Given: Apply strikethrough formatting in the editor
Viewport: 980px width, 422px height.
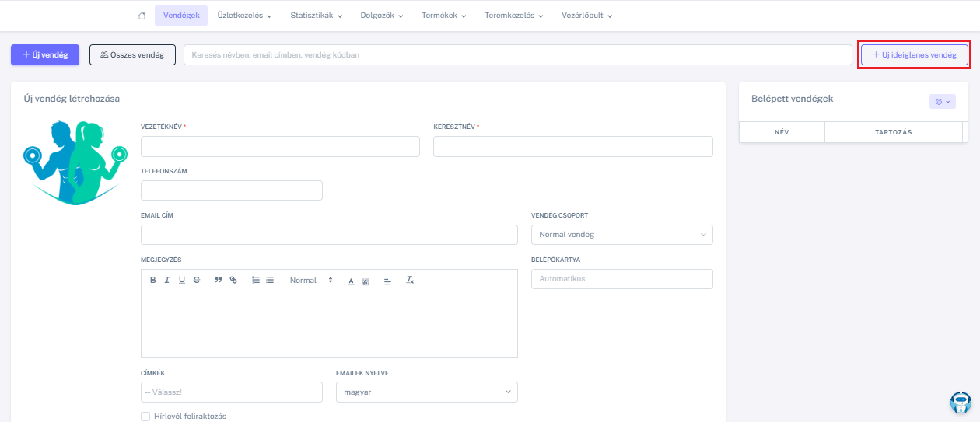Looking at the screenshot, I should coord(196,280).
